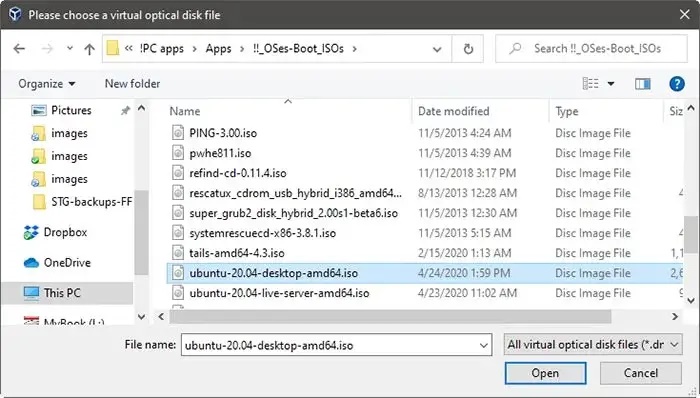Viewport: 700px width, 398px height.
Task: Open the blue Help question mark
Action: [677, 83]
